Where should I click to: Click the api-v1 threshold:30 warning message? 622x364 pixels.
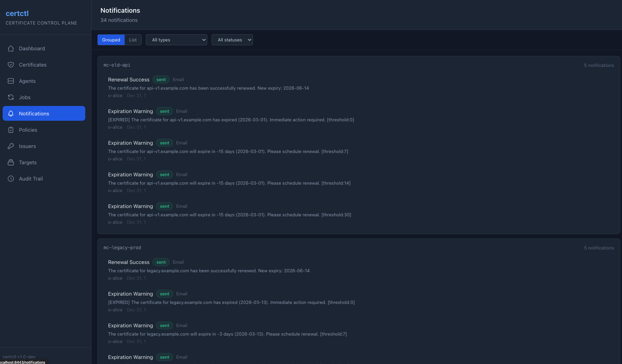(x=229, y=215)
